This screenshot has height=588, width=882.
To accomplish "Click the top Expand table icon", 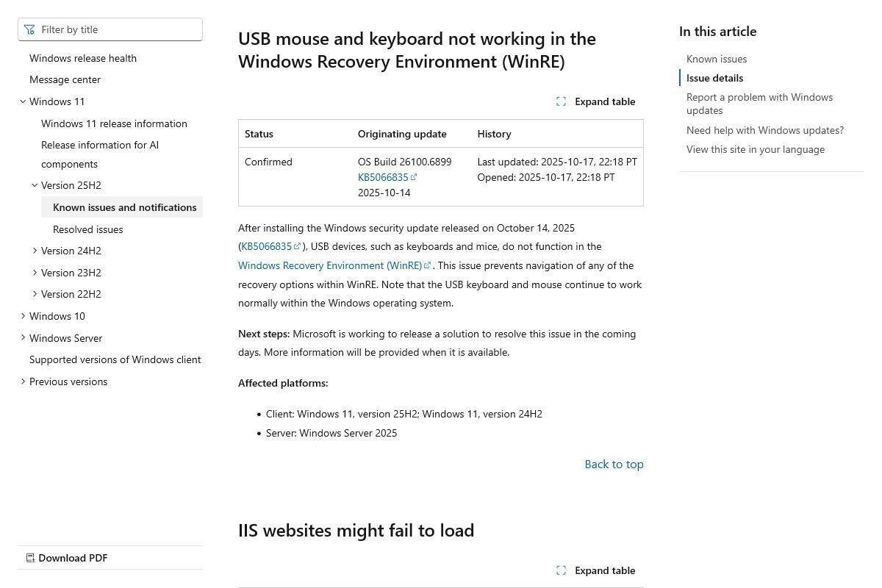I will pyautogui.click(x=561, y=101).
